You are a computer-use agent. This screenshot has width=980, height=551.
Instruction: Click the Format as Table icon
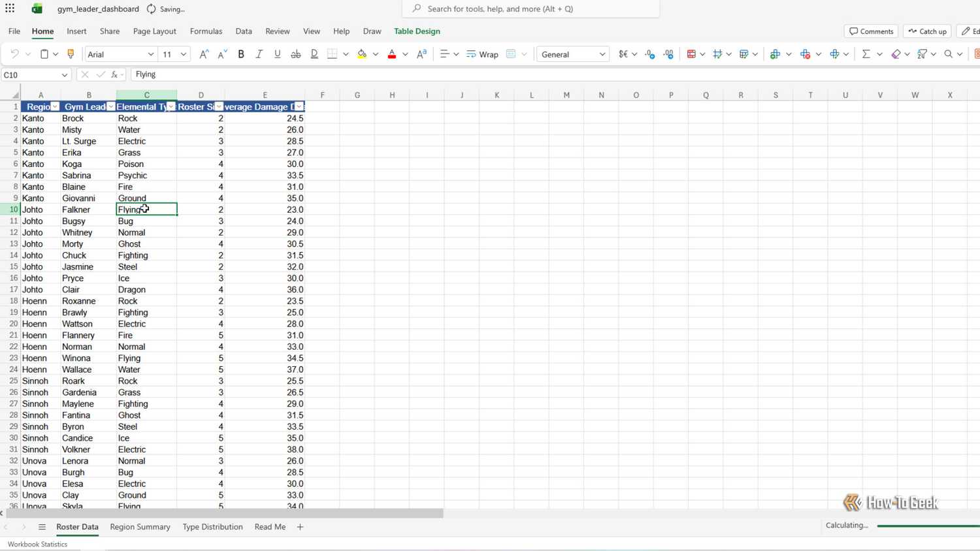[x=743, y=54]
